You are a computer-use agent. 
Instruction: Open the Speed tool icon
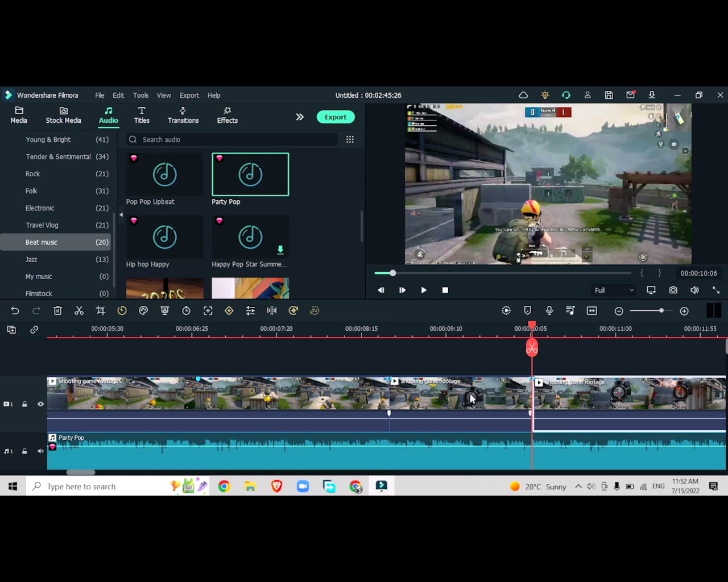[x=122, y=310]
